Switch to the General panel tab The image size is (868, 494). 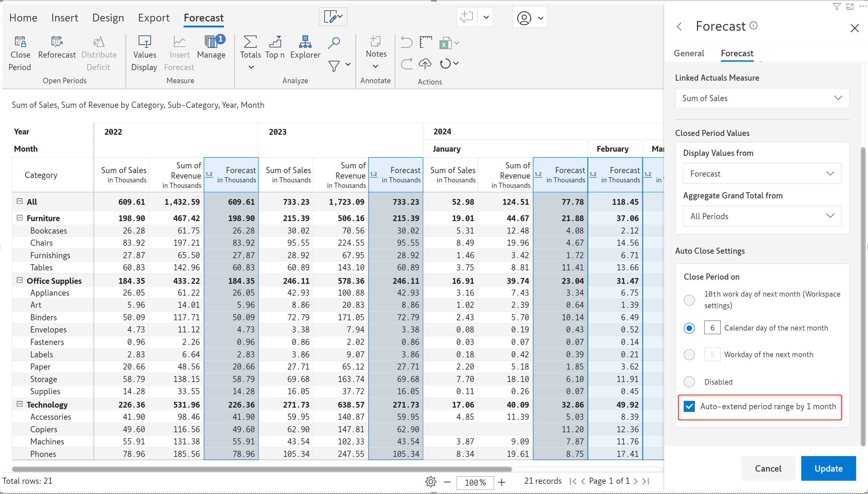[x=688, y=53]
